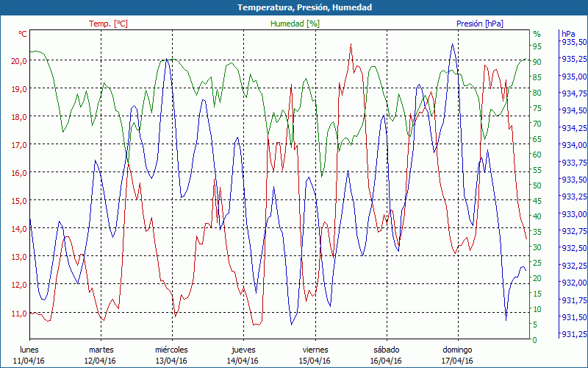This screenshot has height=368, width=588.
Task: Select the 'jueves' day label
Action: 243,350
